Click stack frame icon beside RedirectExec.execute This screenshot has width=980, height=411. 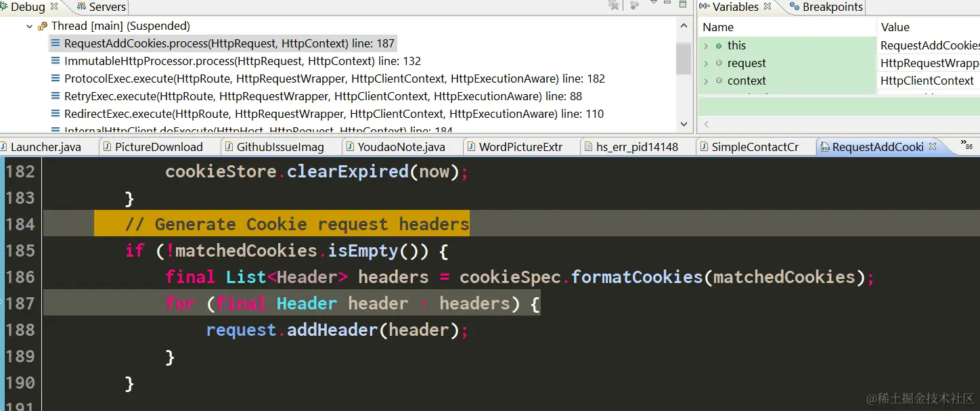point(55,114)
